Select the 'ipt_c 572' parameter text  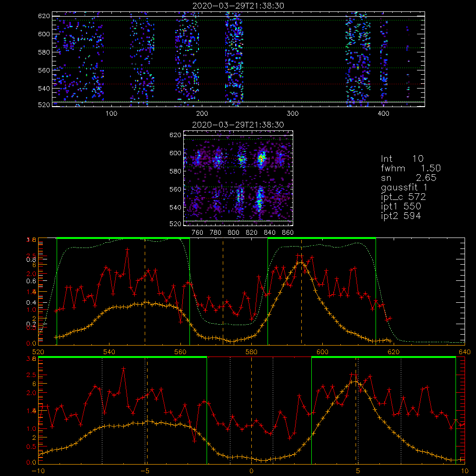[x=404, y=197]
